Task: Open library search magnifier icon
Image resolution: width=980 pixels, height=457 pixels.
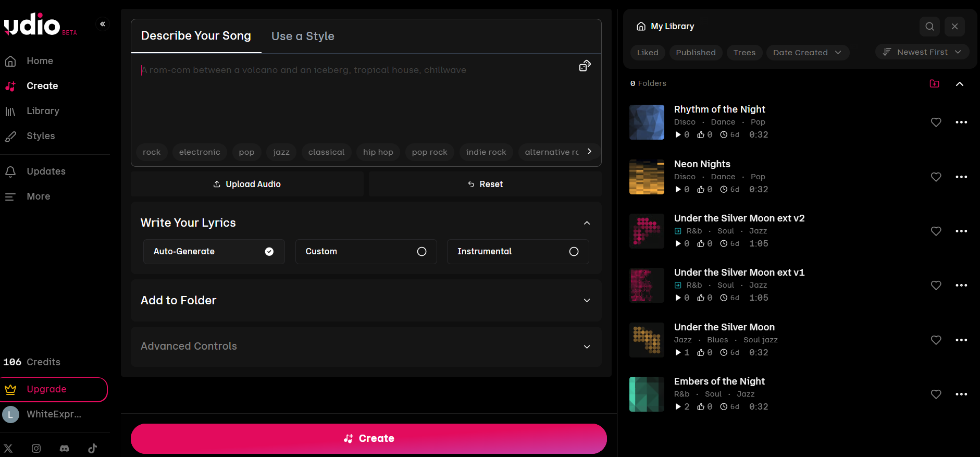Action: click(930, 26)
